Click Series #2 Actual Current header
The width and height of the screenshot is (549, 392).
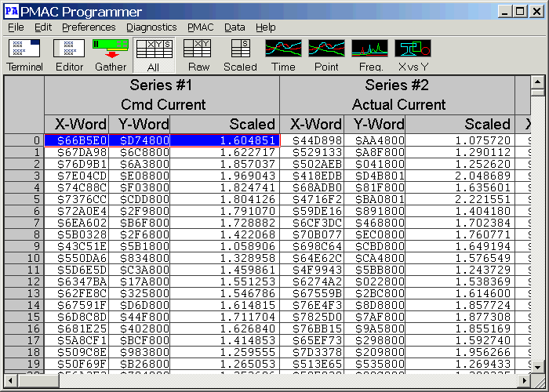click(397, 94)
